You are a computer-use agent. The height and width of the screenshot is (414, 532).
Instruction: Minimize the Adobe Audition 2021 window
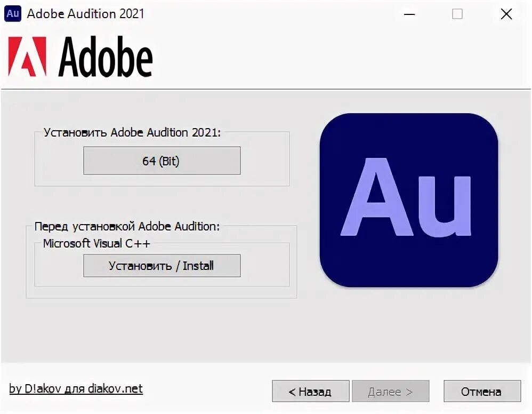(x=409, y=14)
